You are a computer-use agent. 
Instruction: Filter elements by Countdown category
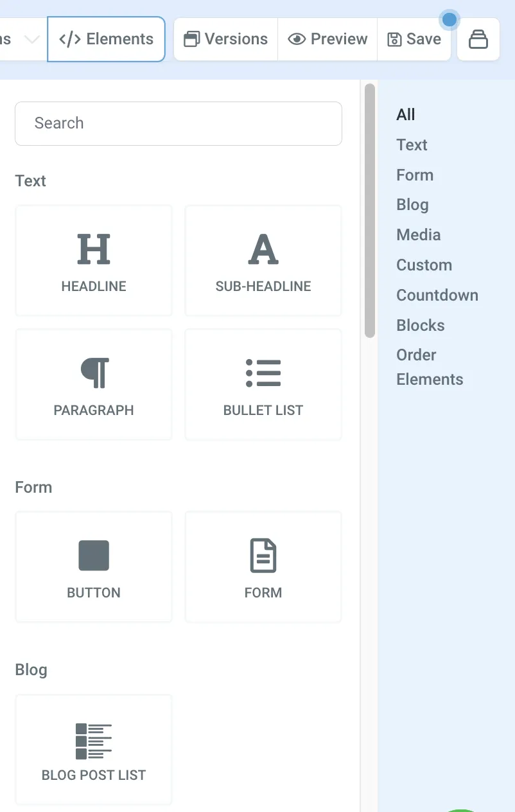click(437, 296)
